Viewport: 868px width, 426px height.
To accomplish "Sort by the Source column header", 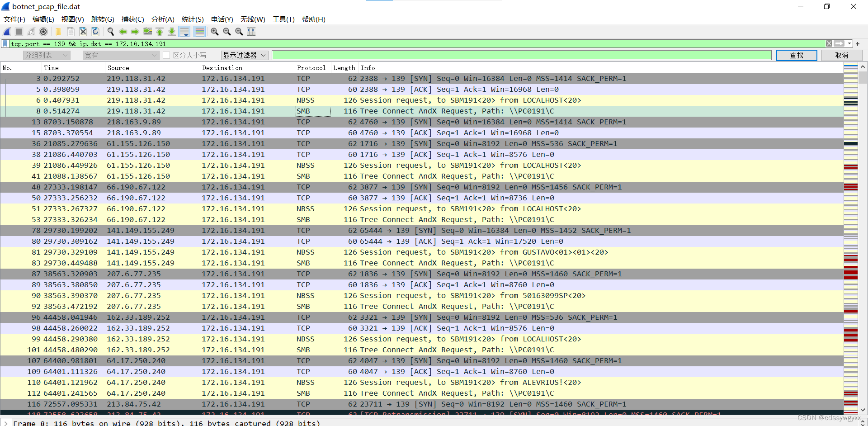I will pos(152,68).
